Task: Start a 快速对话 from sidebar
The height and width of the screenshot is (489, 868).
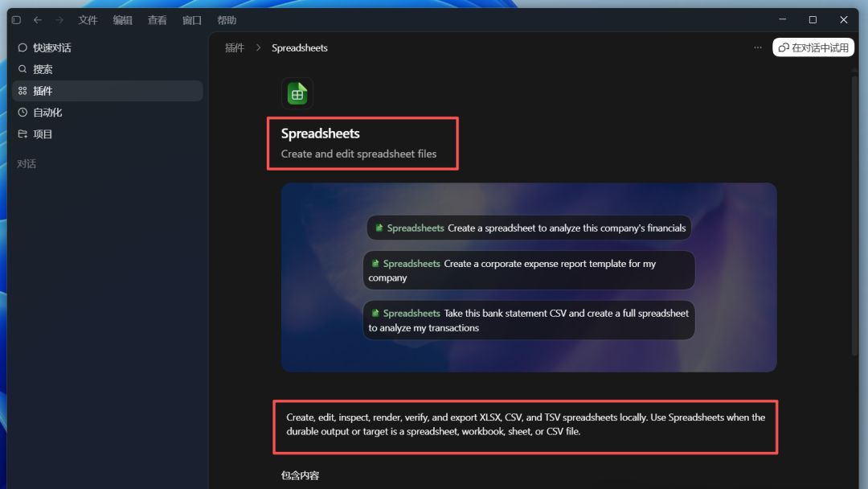Action: tap(108, 47)
